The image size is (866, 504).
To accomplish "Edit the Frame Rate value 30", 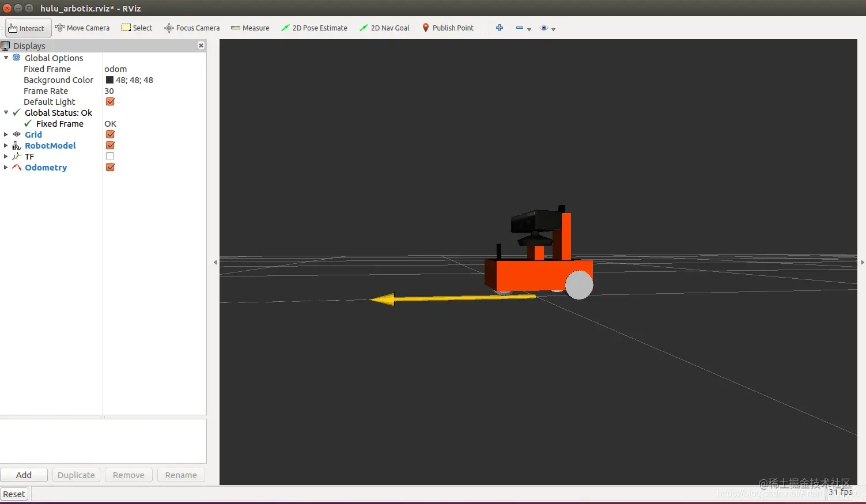I will pos(109,90).
